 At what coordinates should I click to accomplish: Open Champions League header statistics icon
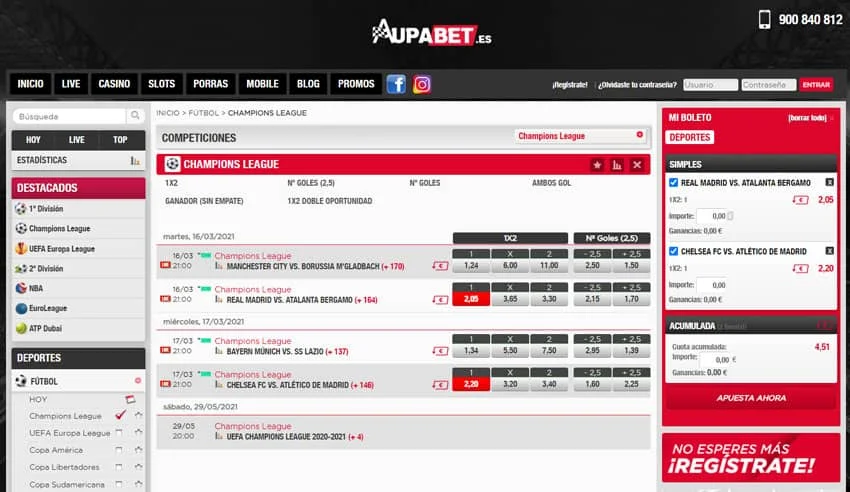click(x=617, y=165)
